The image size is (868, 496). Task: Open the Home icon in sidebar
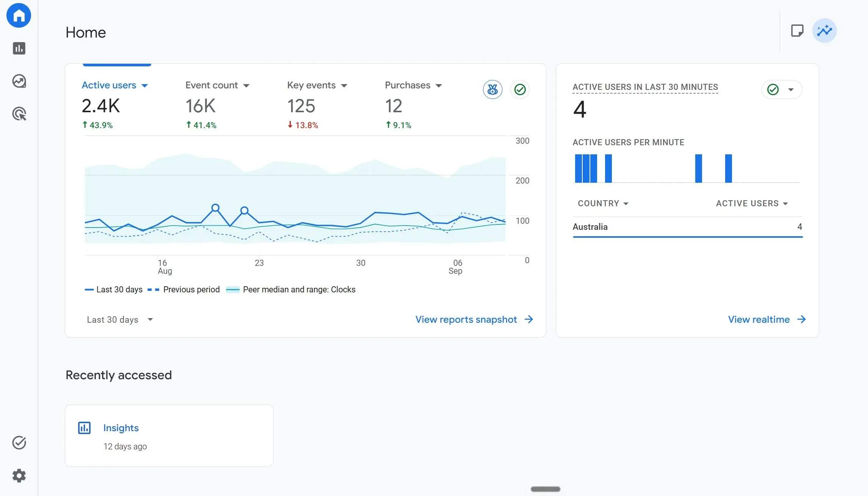coord(19,16)
